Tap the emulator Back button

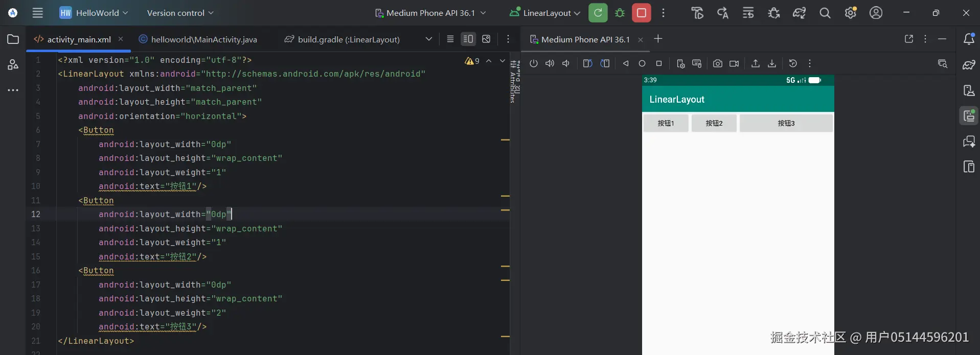[x=626, y=63]
